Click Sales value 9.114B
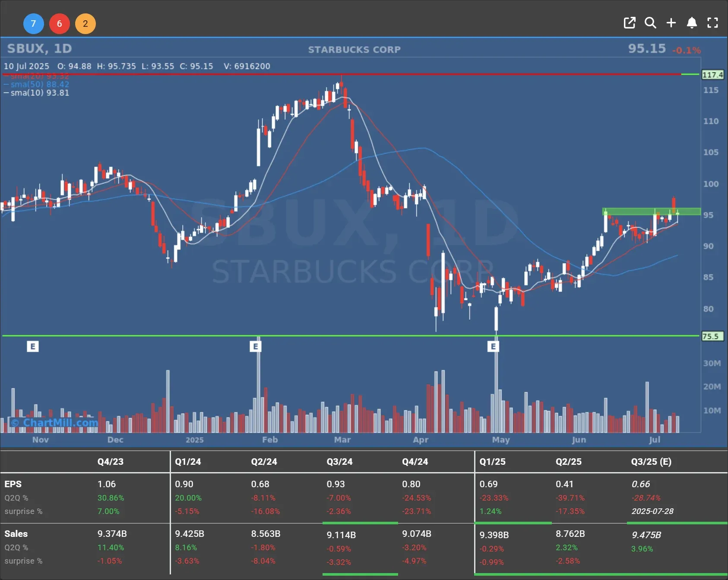Image resolution: width=728 pixels, height=580 pixels. [341, 535]
